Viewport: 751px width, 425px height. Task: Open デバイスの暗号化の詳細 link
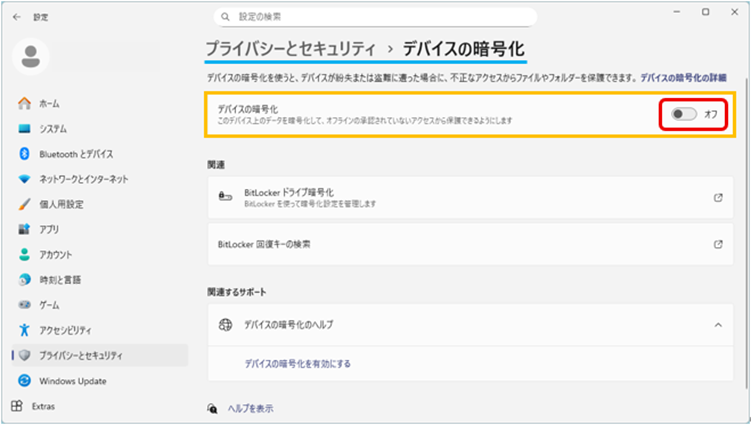683,77
